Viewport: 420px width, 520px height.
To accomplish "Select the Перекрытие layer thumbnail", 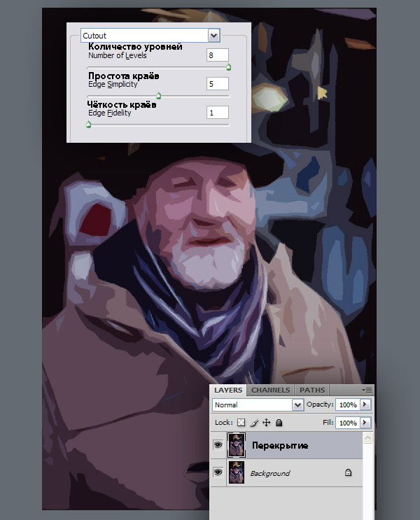I will tap(237, 445).
